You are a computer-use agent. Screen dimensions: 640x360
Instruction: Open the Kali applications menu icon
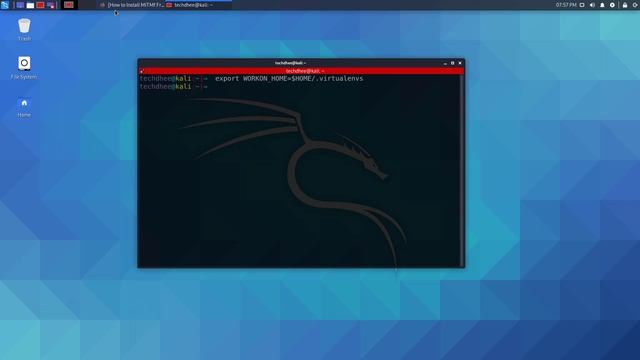5,5
